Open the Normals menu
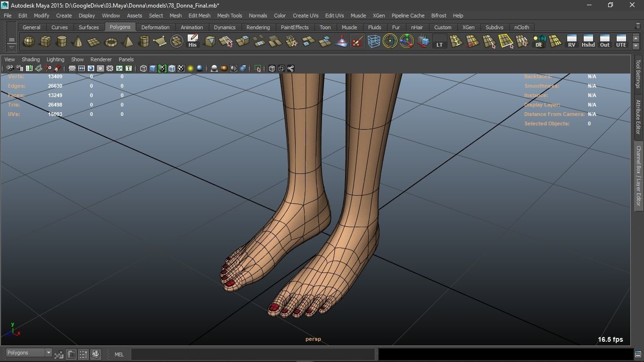 tap(258, 16)
